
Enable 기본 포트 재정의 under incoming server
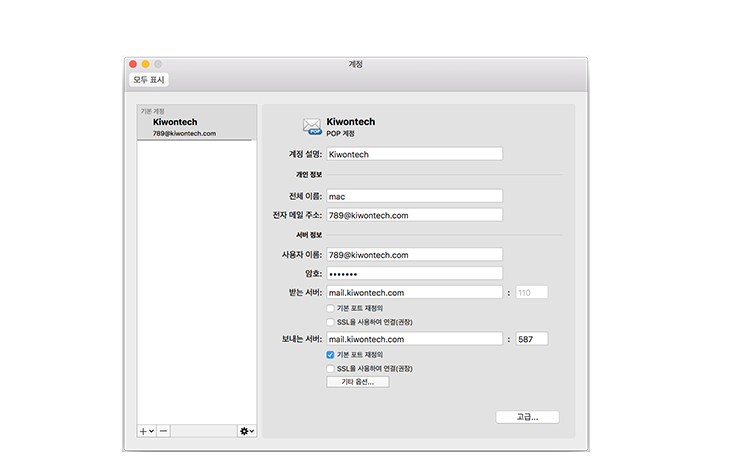(x=331, y=308)
